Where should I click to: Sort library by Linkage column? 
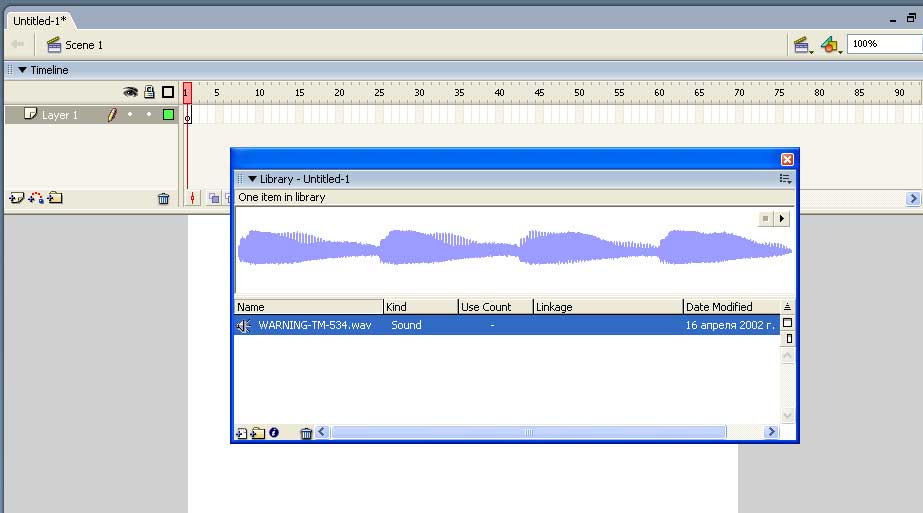tap(608, 307)
